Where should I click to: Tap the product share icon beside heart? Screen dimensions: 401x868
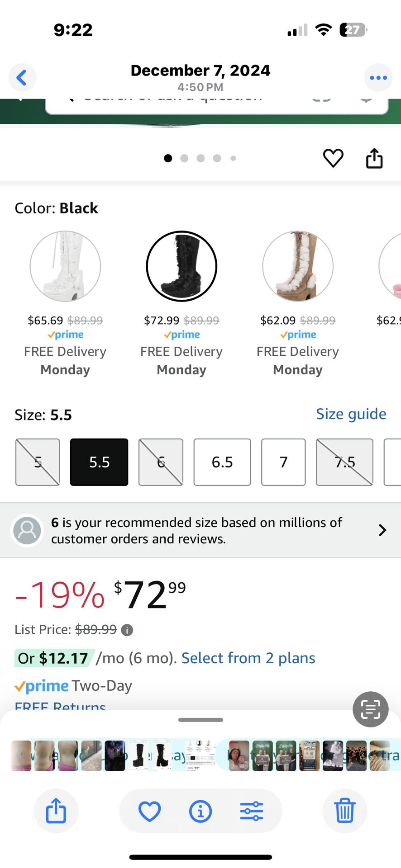374,158
